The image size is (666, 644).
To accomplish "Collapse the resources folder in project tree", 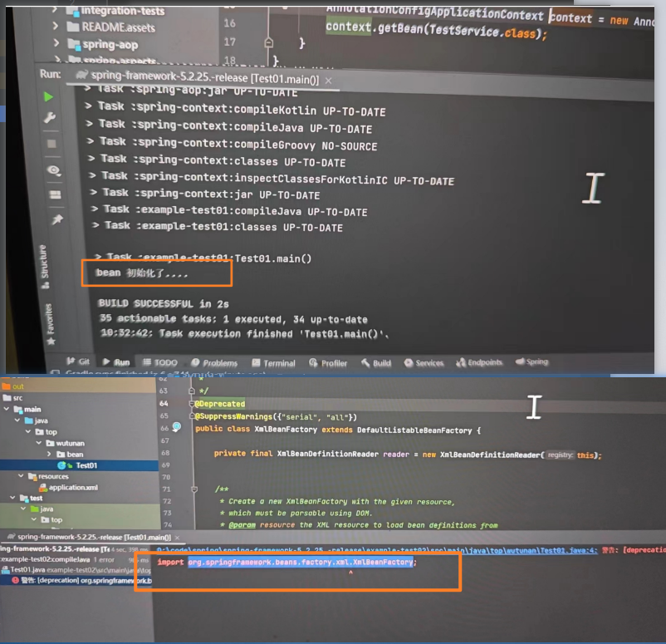I will point(21,476).
